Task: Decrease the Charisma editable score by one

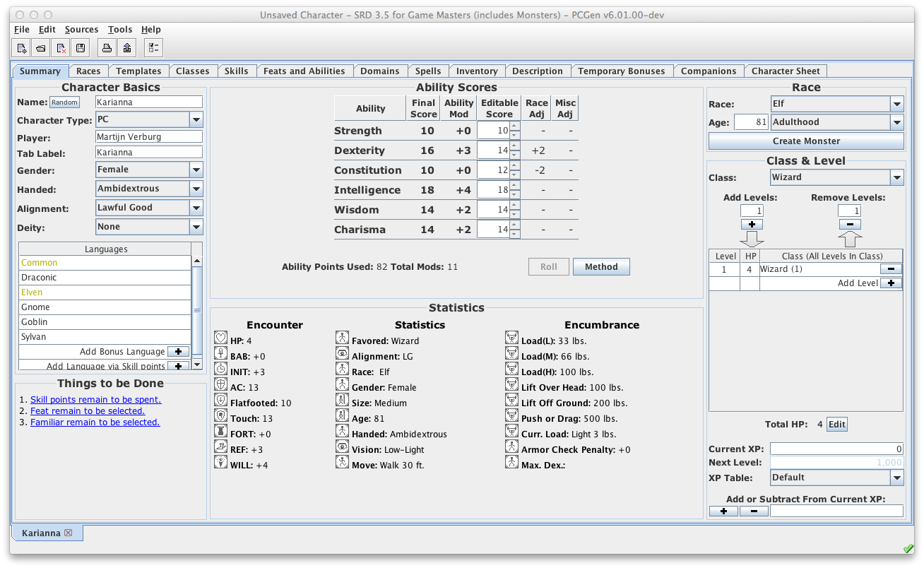Action: [x=515, y=234]
